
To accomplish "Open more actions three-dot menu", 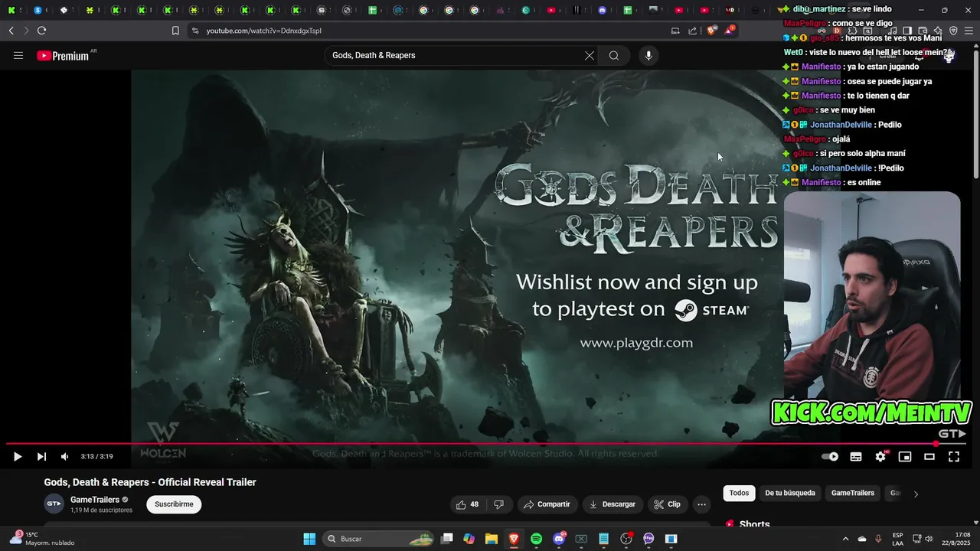I will pyautogui.click(x=701, y=504).
